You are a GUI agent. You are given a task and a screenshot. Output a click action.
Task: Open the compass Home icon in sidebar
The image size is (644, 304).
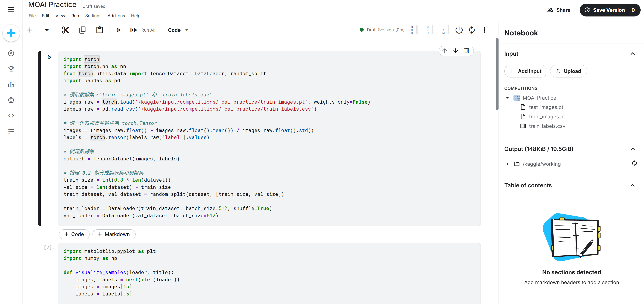(x=11, y=53)
